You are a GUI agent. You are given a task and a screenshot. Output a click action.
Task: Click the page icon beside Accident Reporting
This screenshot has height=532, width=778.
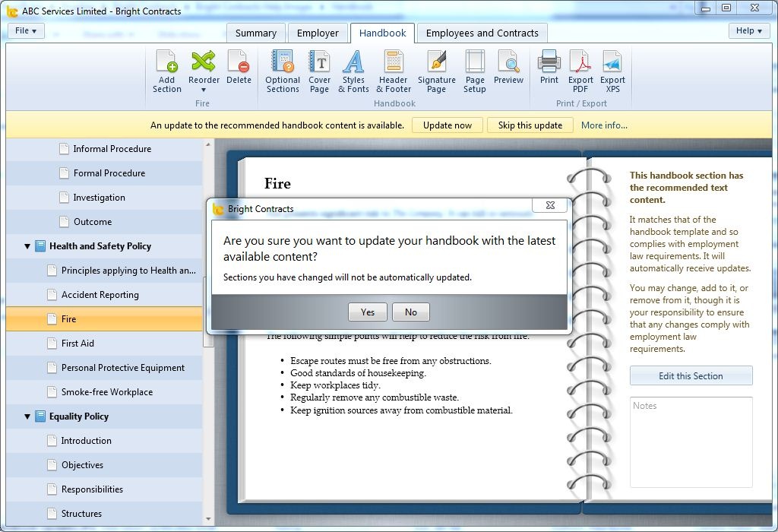click(x=52, y=295)
